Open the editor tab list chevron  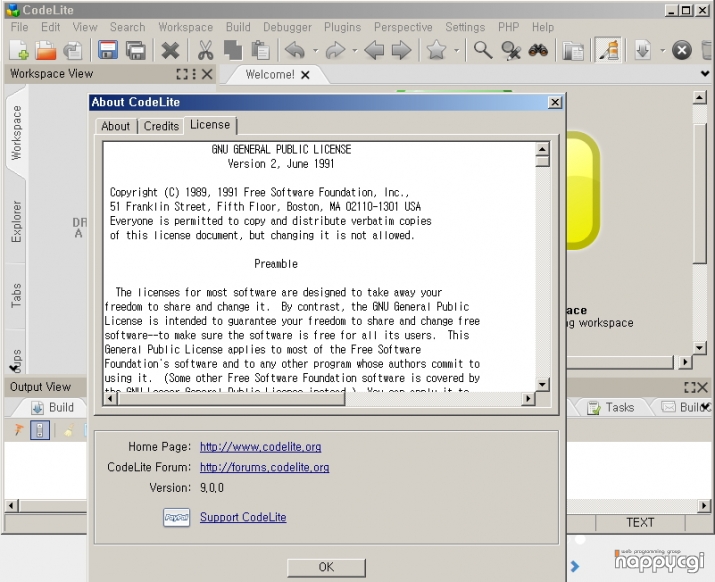coord(705,73)
